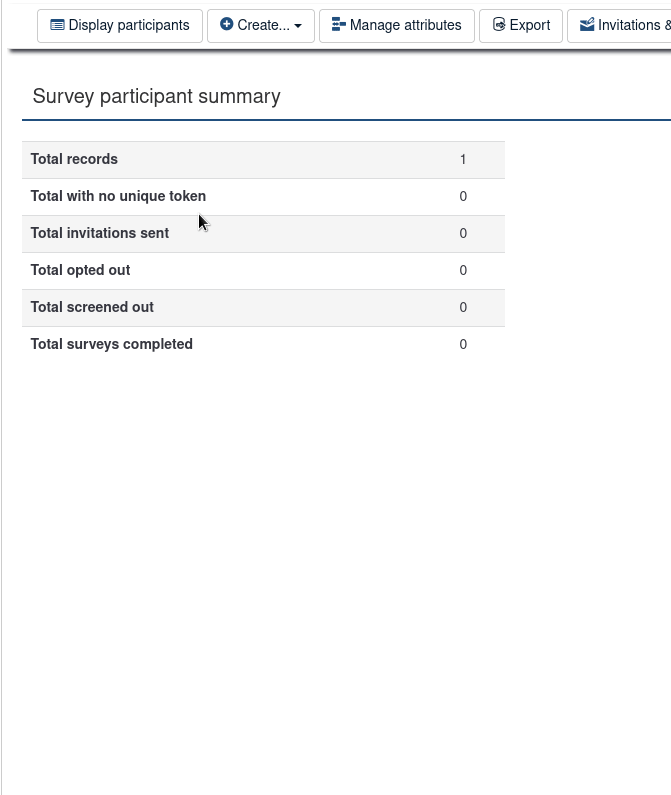This screenshot has width=671, height=795.
Task: Click the Manage attributes bar icon
Action: [339, 25]
